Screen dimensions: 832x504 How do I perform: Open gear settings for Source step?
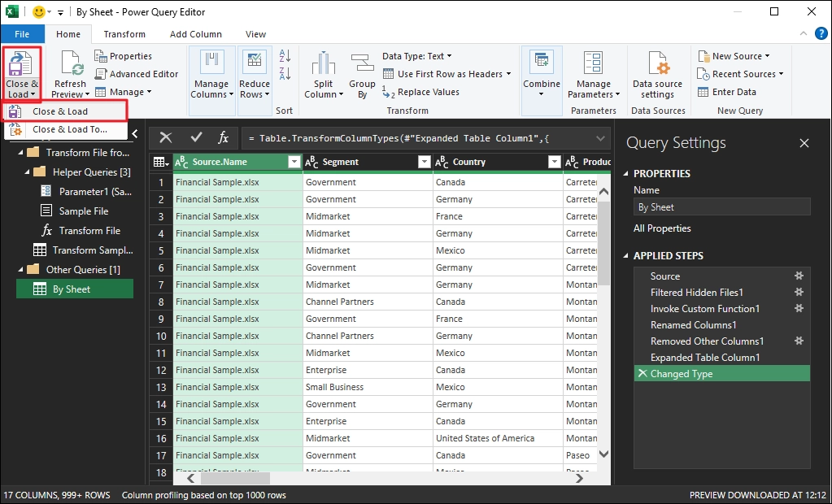799,276
